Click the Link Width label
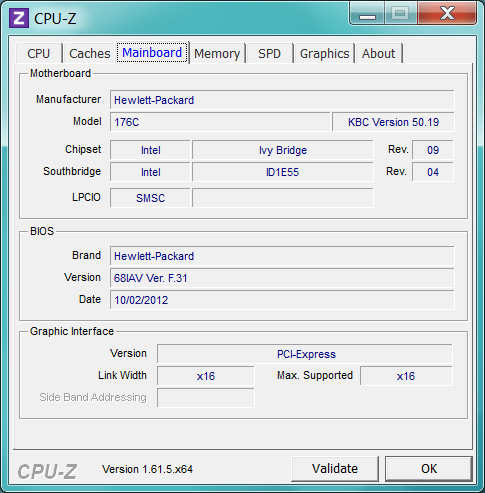Image resolution: width=485 pixels, height=493 pixels. tap(122, 375)
